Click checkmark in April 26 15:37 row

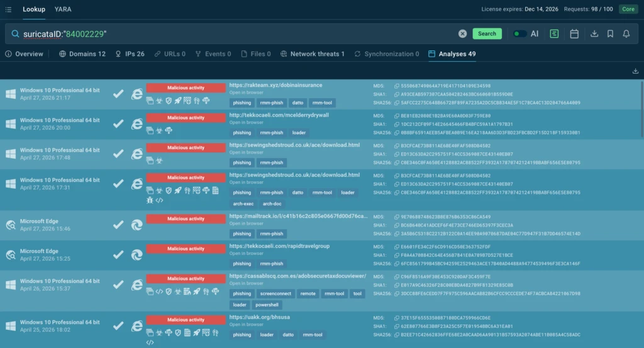point(118,284)
